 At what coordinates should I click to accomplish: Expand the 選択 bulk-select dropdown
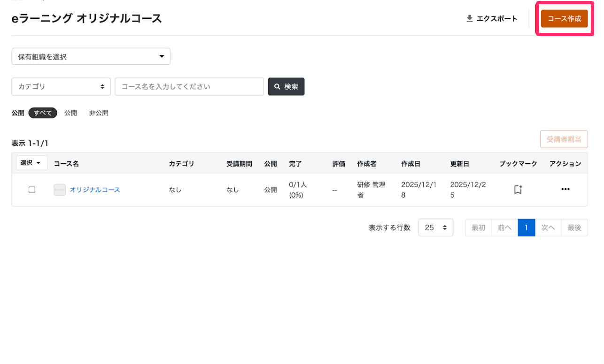31,163
